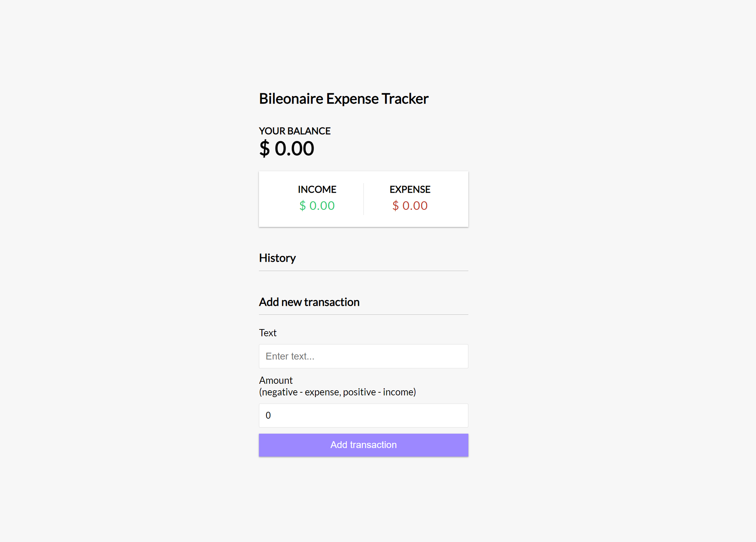Click the dollar sign of the red expense amount
Screen dimensions: 756x542
pyautogui.click(x=395, y=206)
